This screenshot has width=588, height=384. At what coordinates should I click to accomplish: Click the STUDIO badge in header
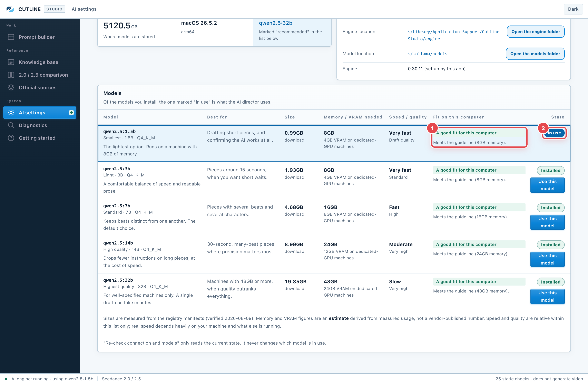[x=54, y=9]
